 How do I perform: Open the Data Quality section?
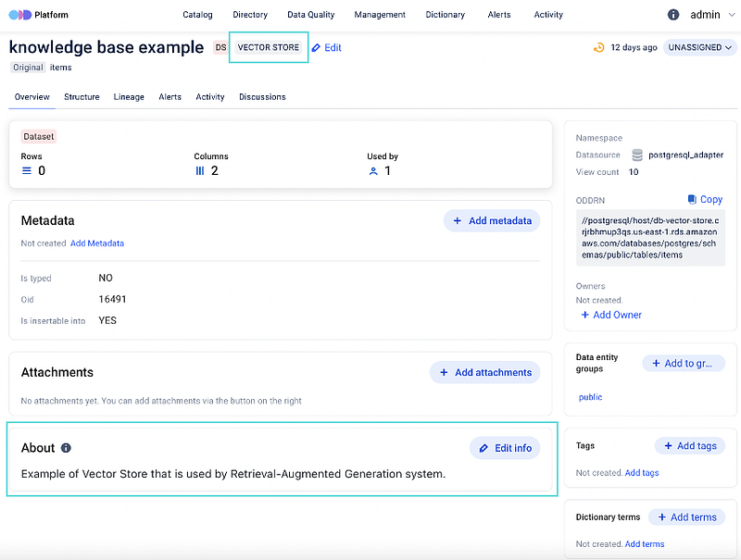311,15
